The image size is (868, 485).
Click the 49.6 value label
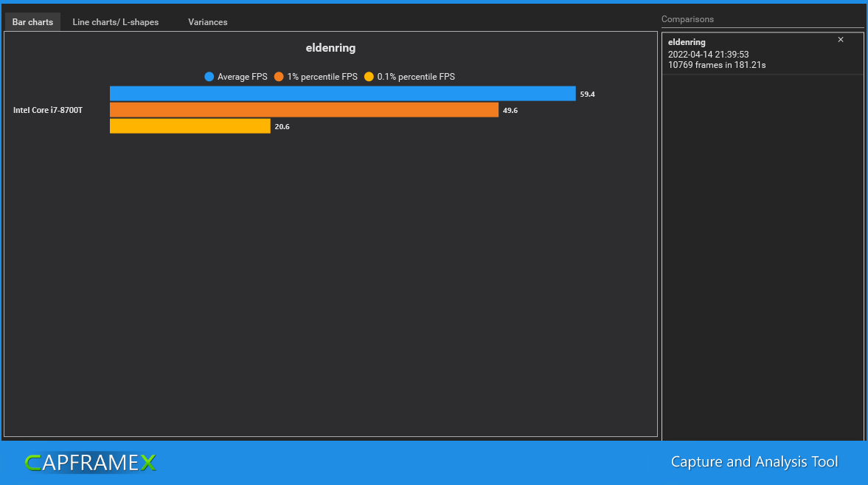(510, 110)
